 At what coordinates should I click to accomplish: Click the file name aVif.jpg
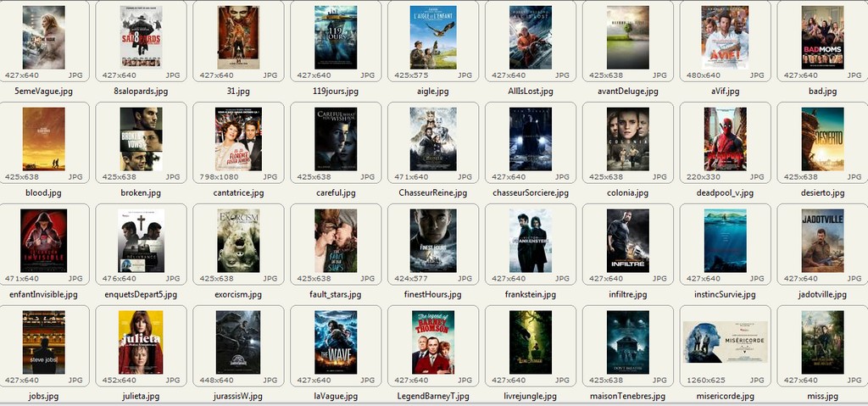726,92
